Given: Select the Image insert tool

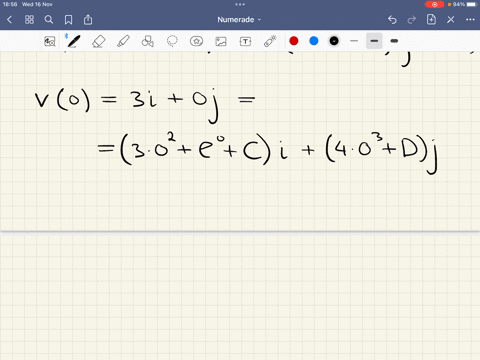Looking at the screenshot, I should (221, 41).
